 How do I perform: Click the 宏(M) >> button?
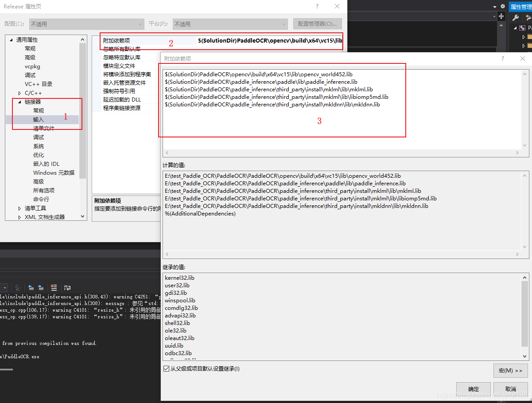(x=510, y=370)
